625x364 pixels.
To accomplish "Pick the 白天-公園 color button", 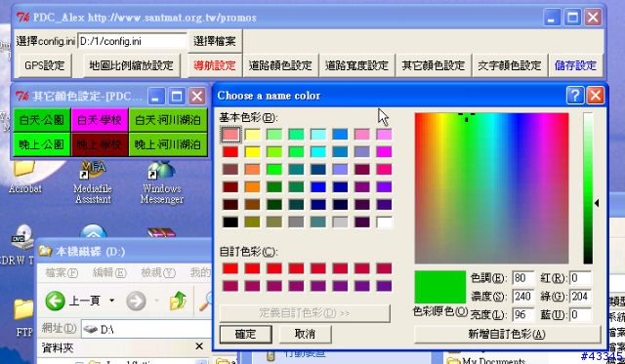I will pyautogui.click(x=42, y=120).
